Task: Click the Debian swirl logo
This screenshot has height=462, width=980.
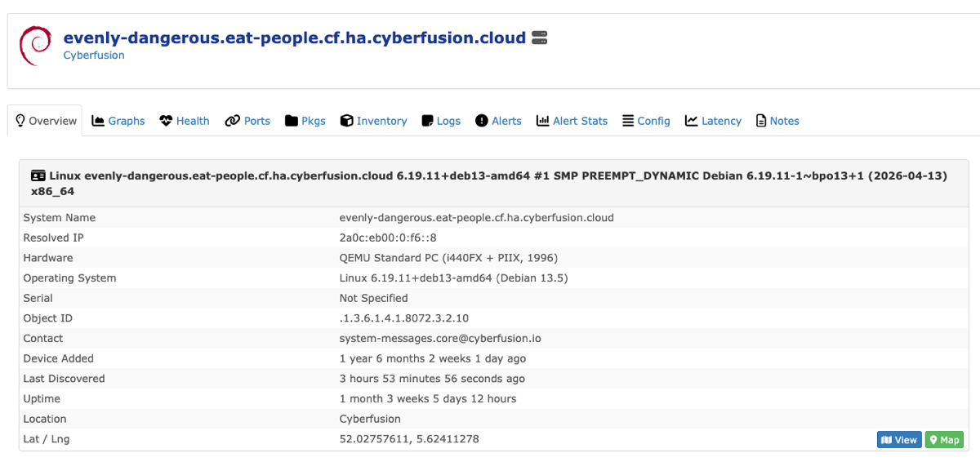Action: (x=36, y=46)
